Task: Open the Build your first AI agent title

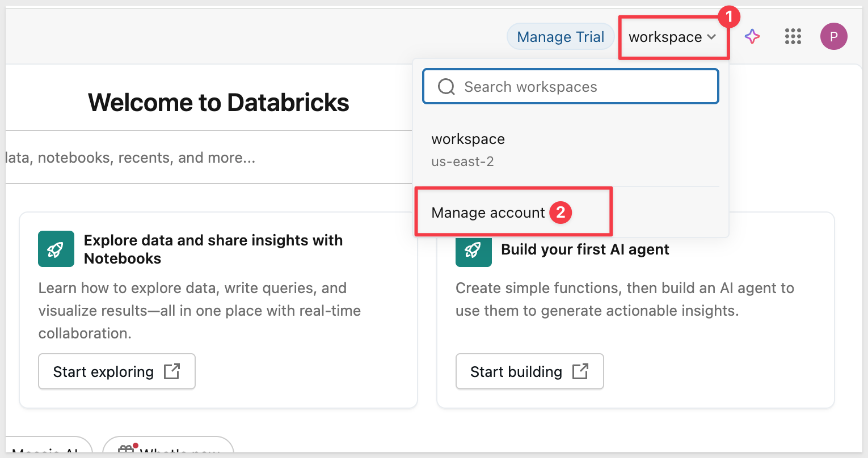Action: pos(585,249)
